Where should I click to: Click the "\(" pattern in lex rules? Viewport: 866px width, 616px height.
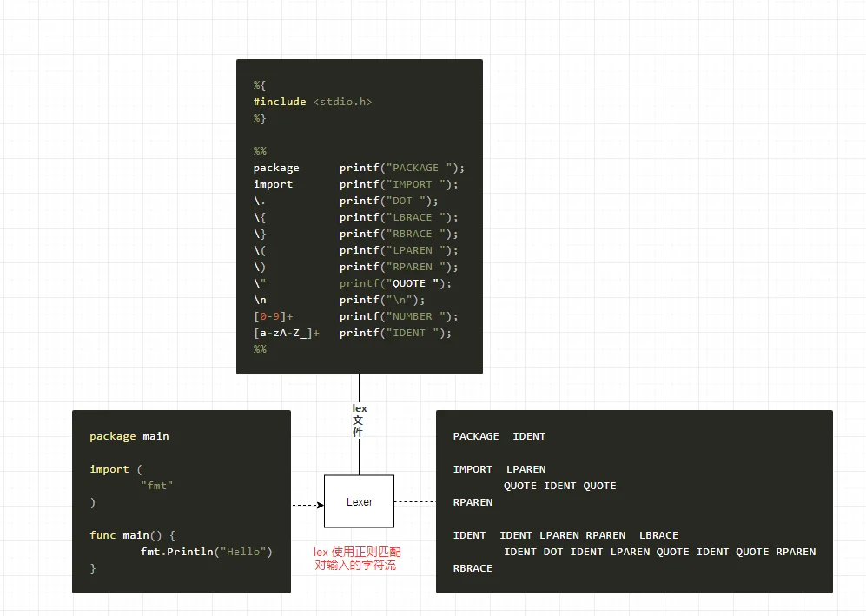tap(260, 250)
